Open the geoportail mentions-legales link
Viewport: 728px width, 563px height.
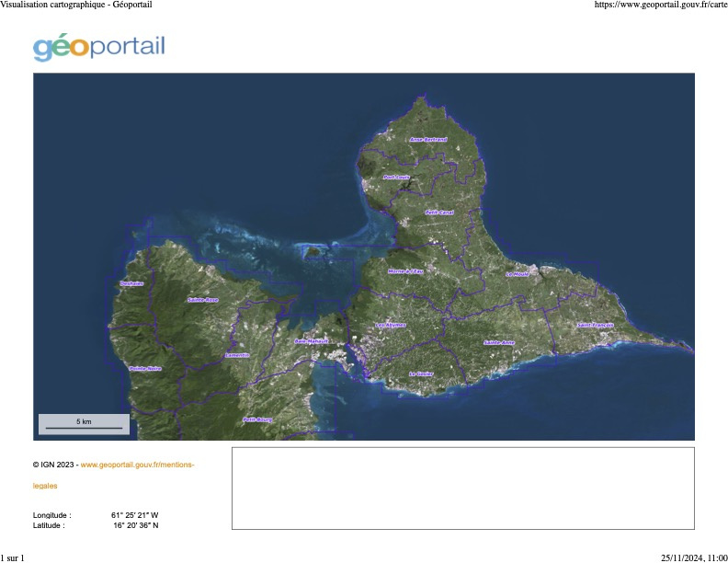137,465
